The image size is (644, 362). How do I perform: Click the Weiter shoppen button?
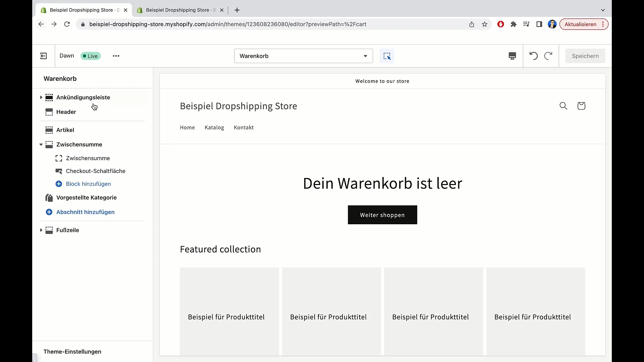point(382,215)
